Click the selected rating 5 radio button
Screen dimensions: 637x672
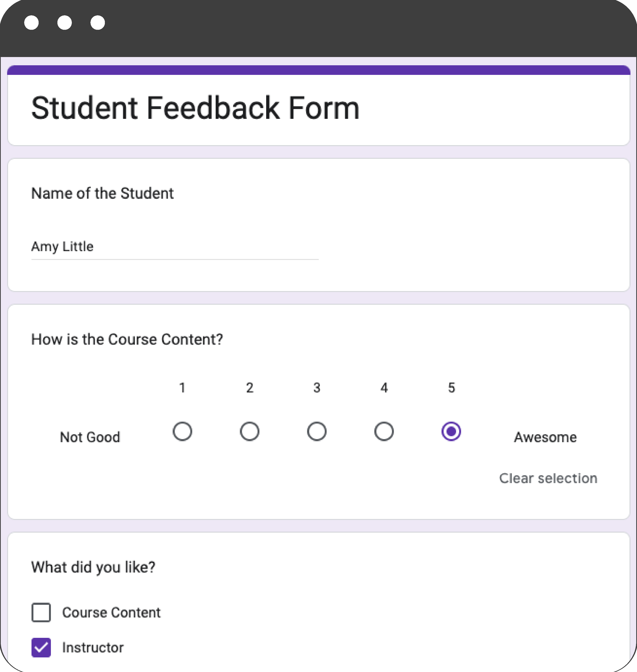tap(451, 431)
